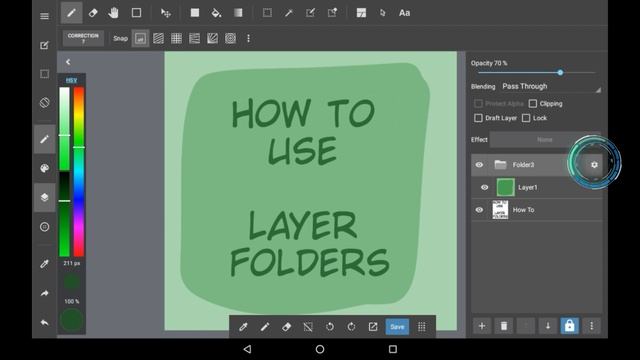Open the Blending Pass Through dropdown

(551, 87)
